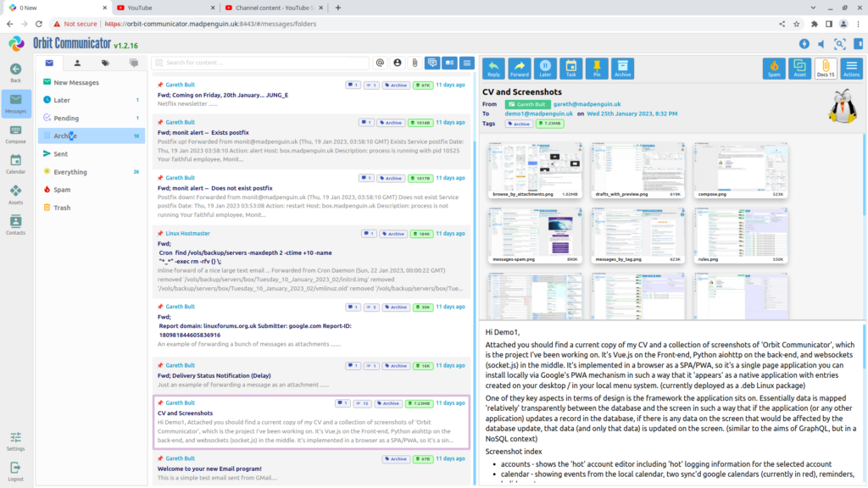The width and height of the screenshot is (868, 488).
Task: Select the Later folder
Action: pyautogui.click(x=92, y=100)
